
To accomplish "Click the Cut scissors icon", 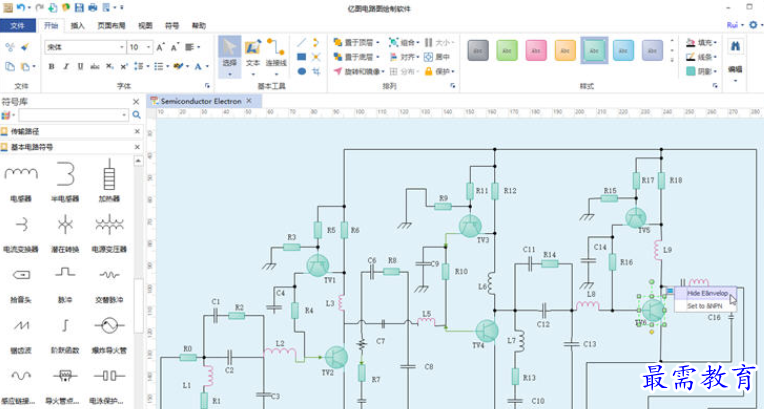I will [10, 47].
